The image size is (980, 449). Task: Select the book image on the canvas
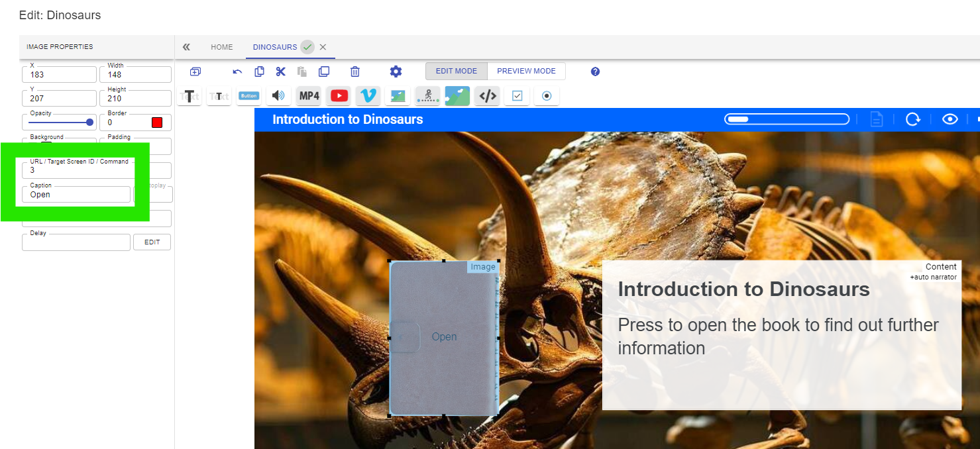tap(444, 338)
